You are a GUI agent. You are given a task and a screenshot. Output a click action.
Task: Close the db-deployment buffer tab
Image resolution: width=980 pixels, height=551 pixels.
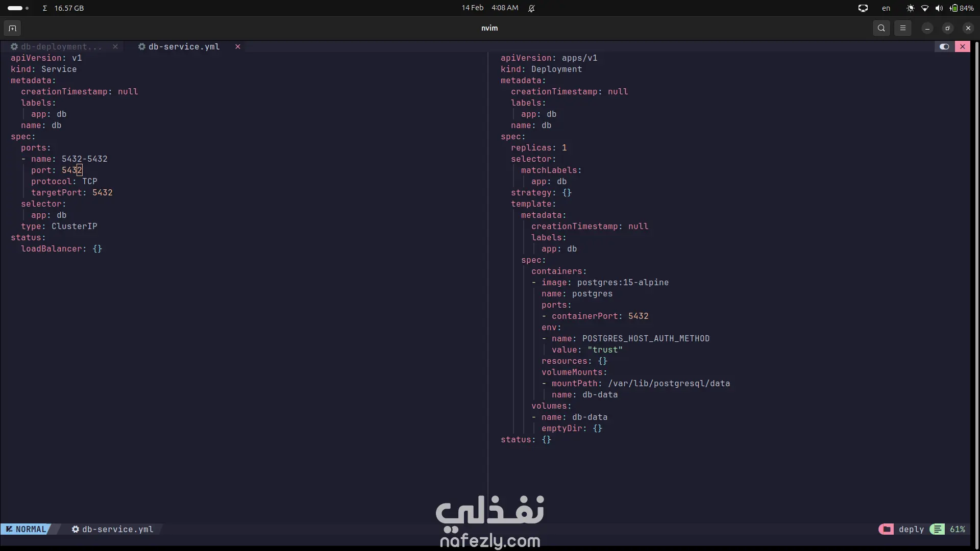(115, 46)
